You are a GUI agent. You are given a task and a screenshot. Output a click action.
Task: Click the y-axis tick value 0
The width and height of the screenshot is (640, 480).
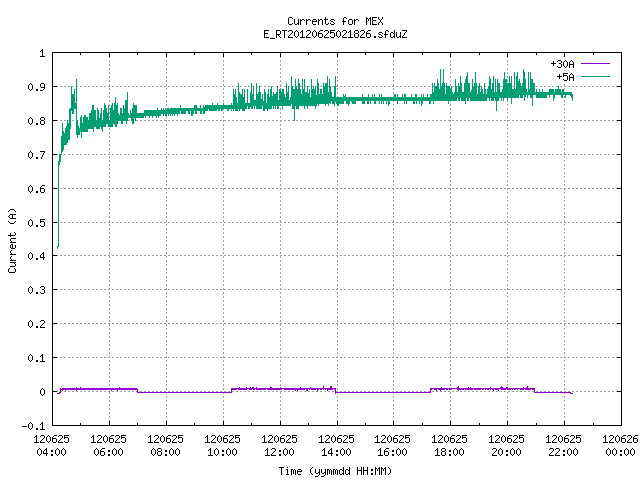click(x=42, y=392)
